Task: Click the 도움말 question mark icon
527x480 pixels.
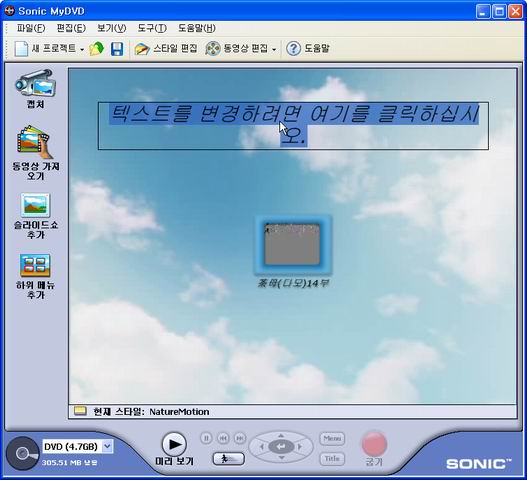Action: [x=293, y=49]
